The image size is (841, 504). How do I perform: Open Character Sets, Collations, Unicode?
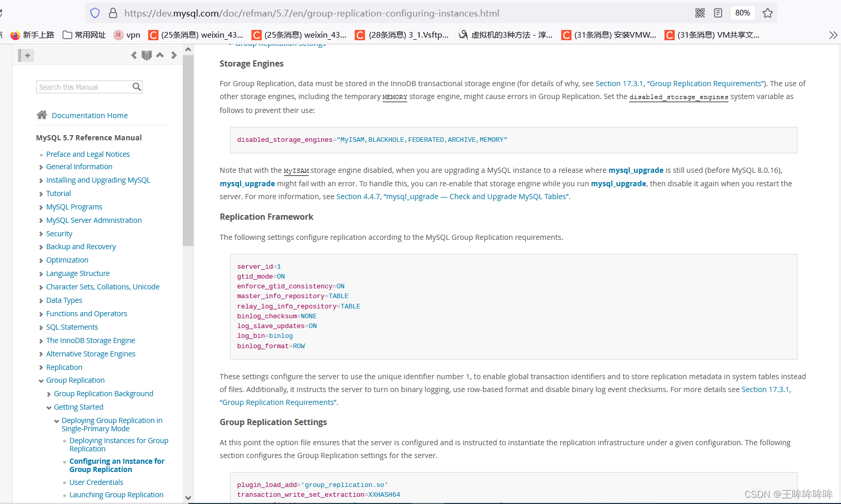(103, 287)
